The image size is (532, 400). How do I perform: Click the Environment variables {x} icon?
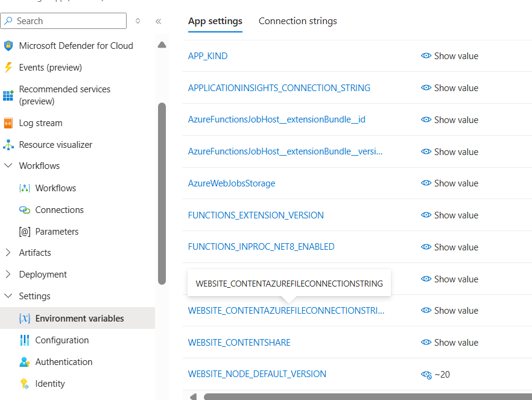pos(25,318)
